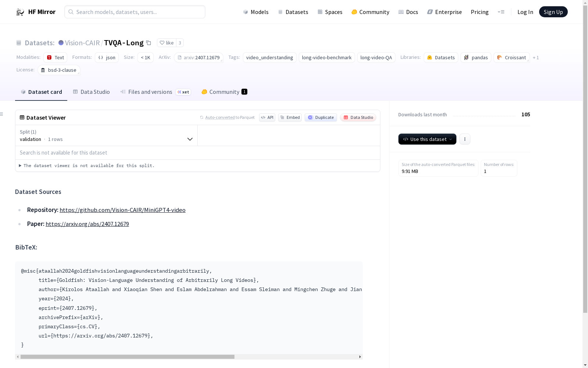Screen dimensions: 588x368
Task: Click the Duplicate button
Action: 321,117
